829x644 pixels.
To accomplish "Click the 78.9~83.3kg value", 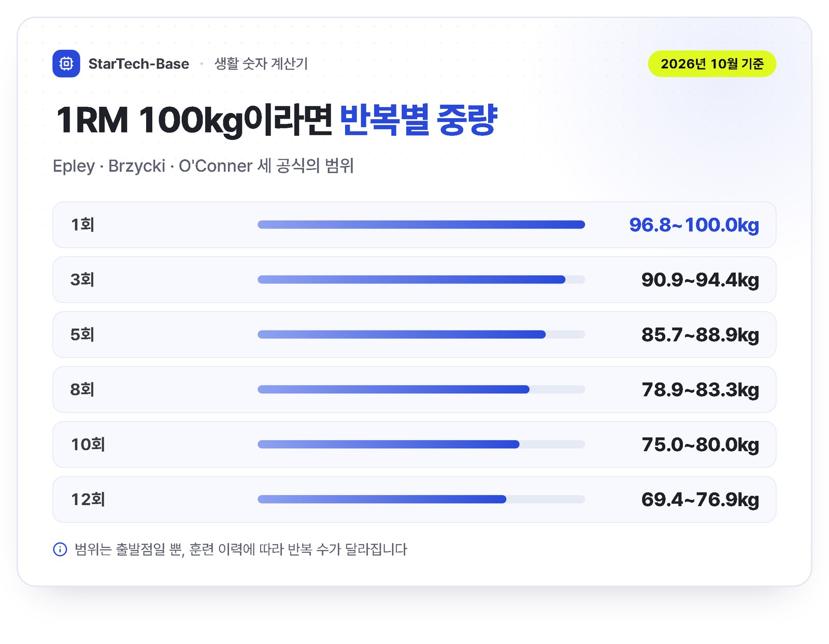I will 700,390.
